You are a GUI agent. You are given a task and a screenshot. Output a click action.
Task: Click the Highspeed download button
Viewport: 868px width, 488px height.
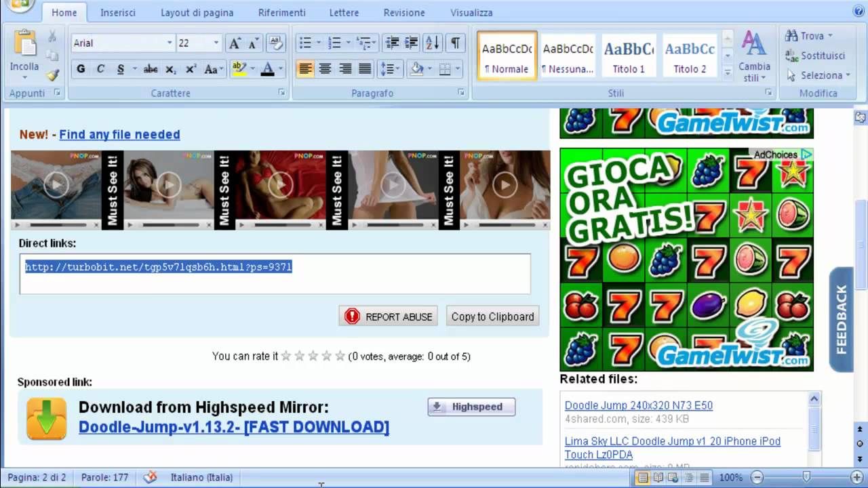pyautogui.click(x=471, y=407)
